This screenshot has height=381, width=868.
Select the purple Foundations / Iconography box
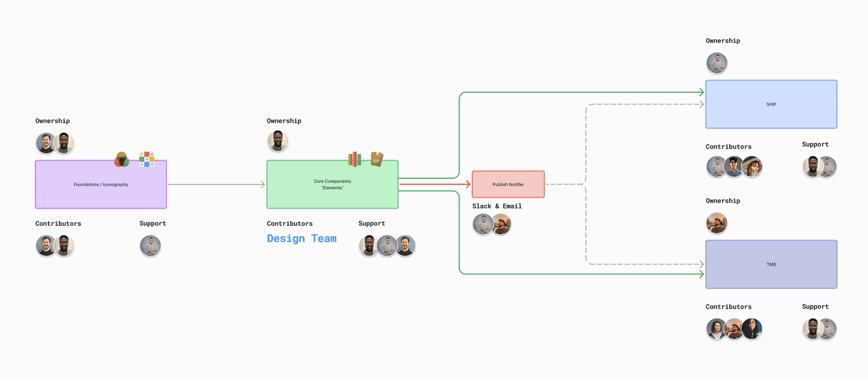tap(101, 184)
